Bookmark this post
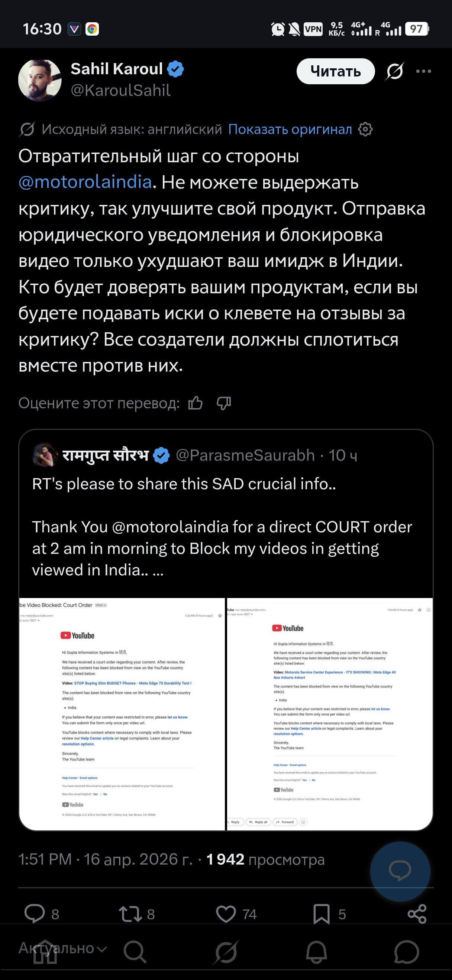This screenshot has width=452, height=980. click(322, 914)
